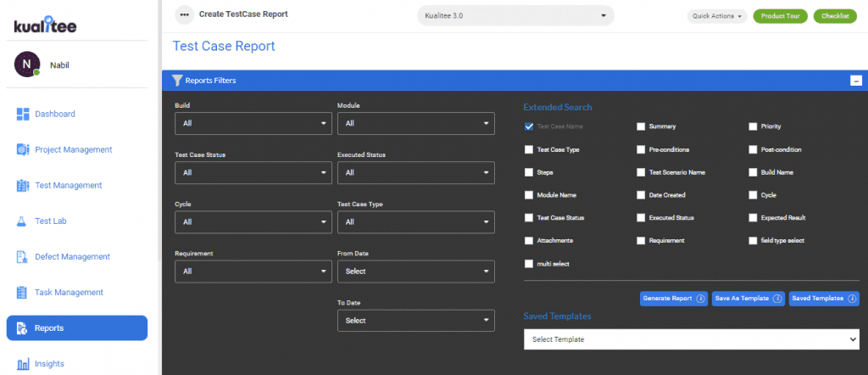Click the Save As Template button
This screenshot has height=375, width=868.
748,299
